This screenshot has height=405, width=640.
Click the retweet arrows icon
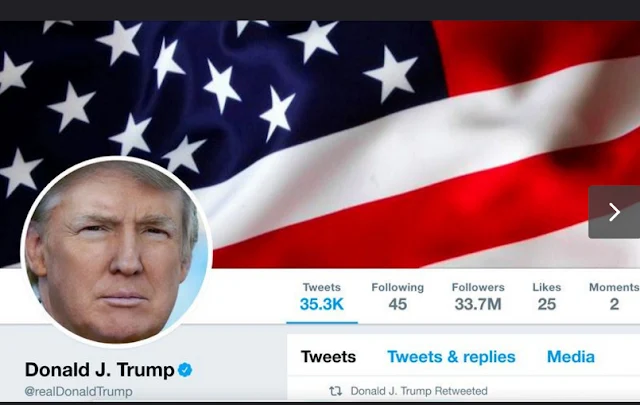[x=336, y=391]
